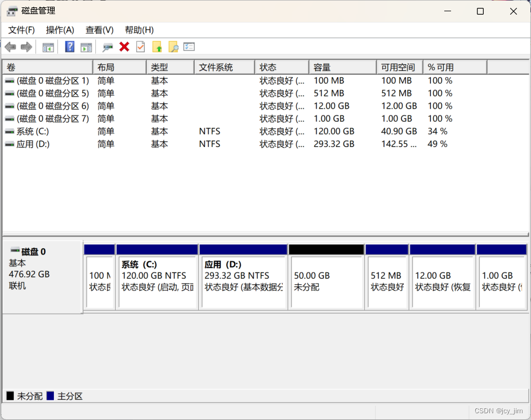Viewport: 531px width, 420px height.
Task: Sort by the 容量 column header
Action: (x=343, y=68)
